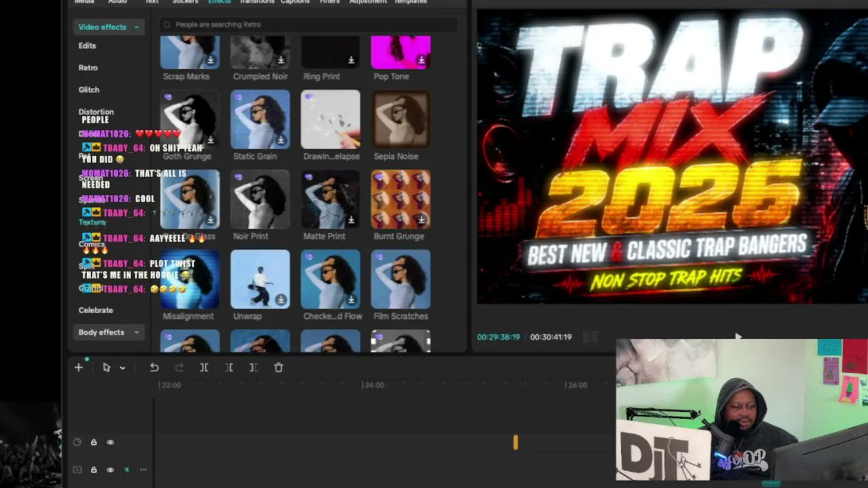Click the current timecode 00:29:38:19
The image size is (868, 488).
point(498,337)
